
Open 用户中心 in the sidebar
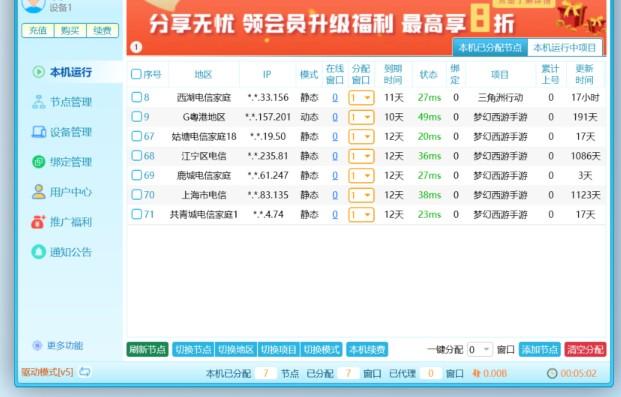(x=62, y=192)
